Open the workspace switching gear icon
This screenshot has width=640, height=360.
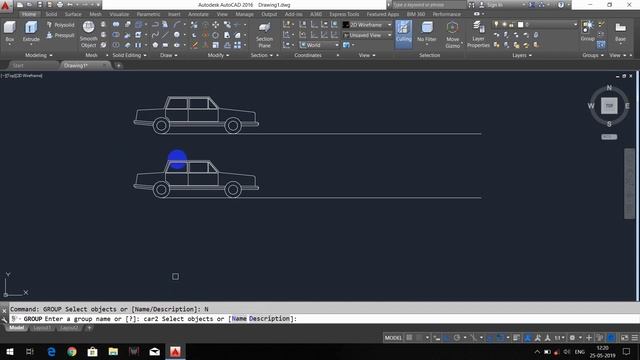coord(572,338)
